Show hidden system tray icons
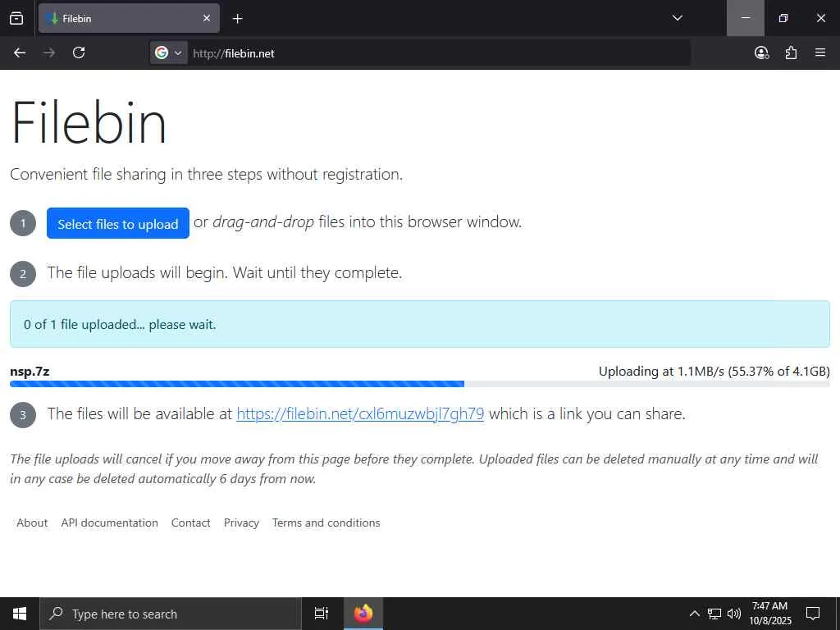The image size is (840, 630). (x=694, y=614)
